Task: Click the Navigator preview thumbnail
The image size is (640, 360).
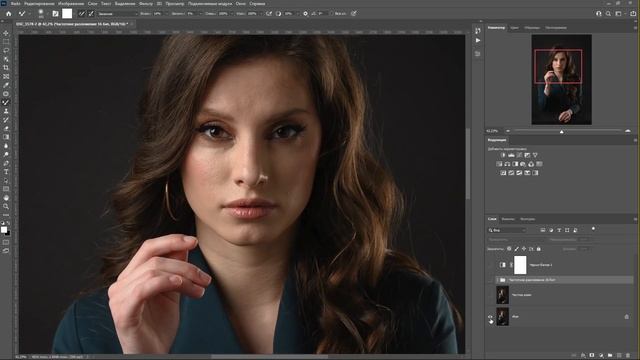Action: pyautogui.click(x=562, y=80)
